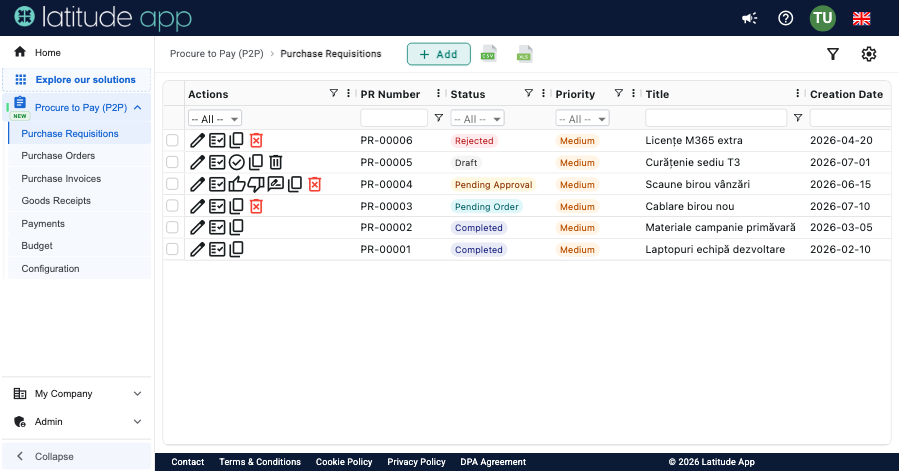The image size is (899, 471).
Task: Open Cookie Policy footer link
Action: [x=344, y=462]
